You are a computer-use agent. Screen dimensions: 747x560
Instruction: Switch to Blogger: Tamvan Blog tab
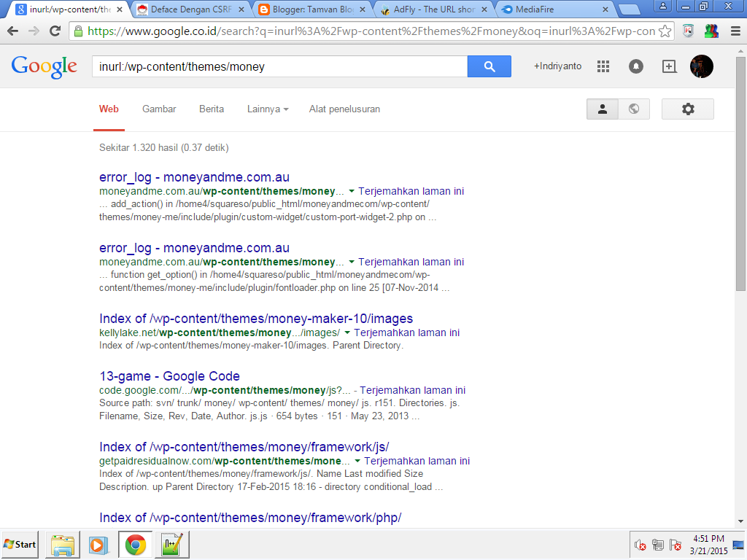pos(312,9)
